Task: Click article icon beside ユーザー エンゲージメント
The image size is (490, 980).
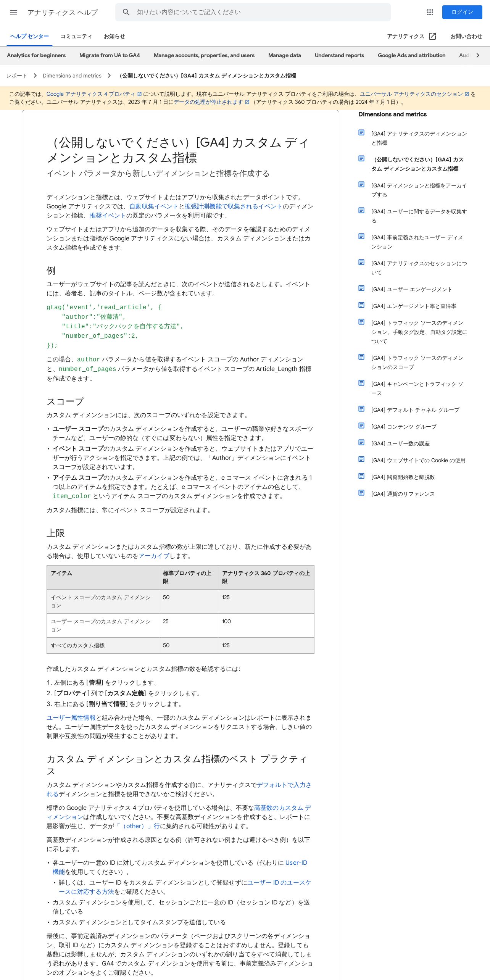Action: (x=361, y=288)
